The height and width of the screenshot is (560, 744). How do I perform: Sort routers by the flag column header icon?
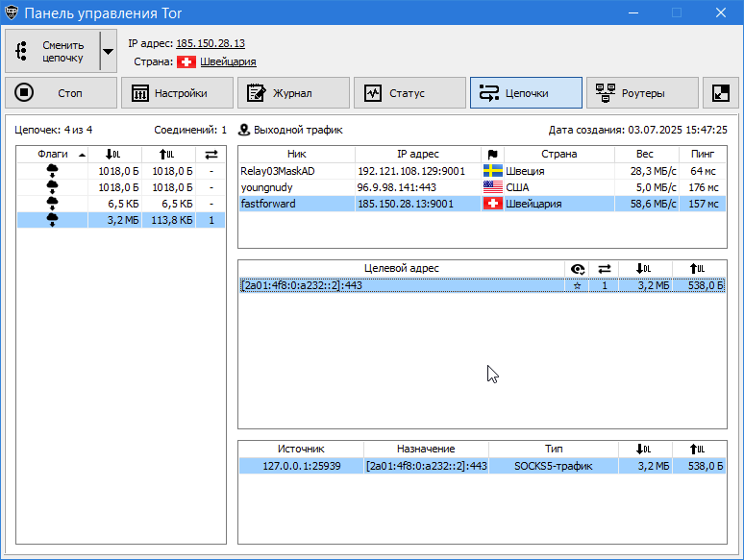(492, 154)
